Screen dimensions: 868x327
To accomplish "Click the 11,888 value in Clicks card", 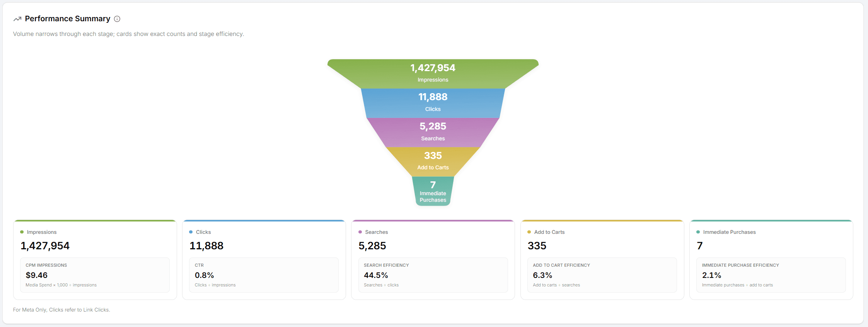I will click(206, 246).
